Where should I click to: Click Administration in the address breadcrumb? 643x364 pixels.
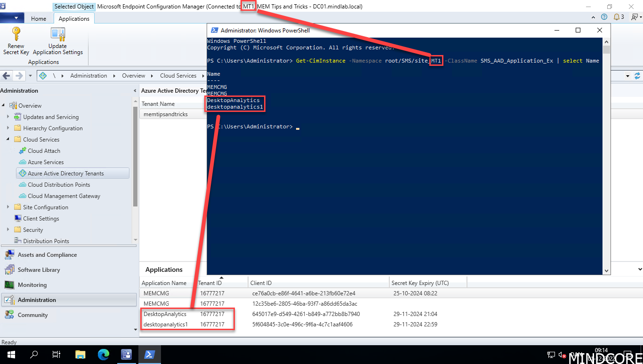89,76
